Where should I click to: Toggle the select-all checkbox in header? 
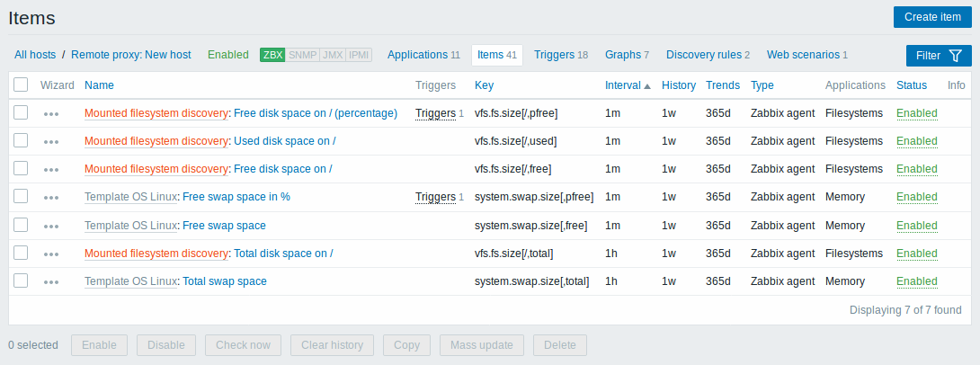21,85
